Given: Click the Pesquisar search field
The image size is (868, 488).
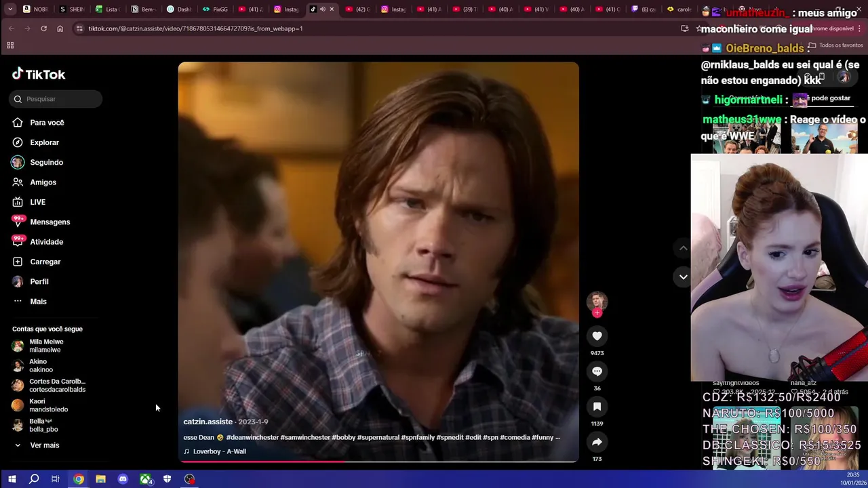Looking at the screenshot, I should (56, 99).
